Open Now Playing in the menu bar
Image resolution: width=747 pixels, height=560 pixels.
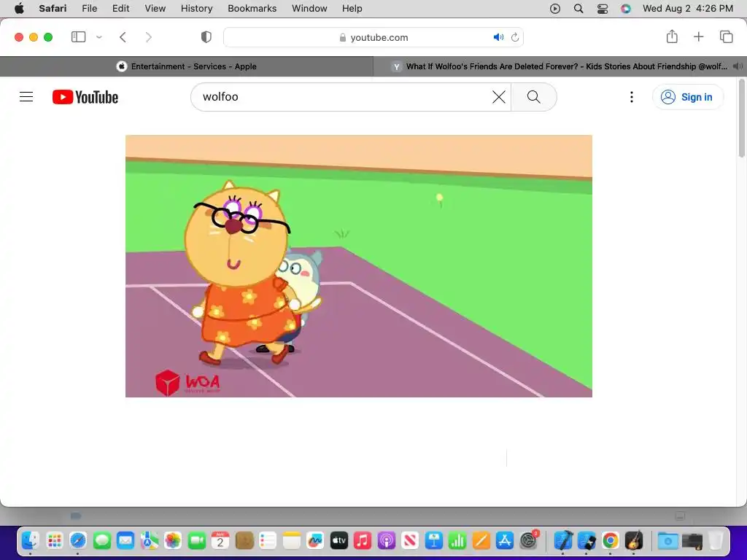pyautogui.click(x=555, y=9)
